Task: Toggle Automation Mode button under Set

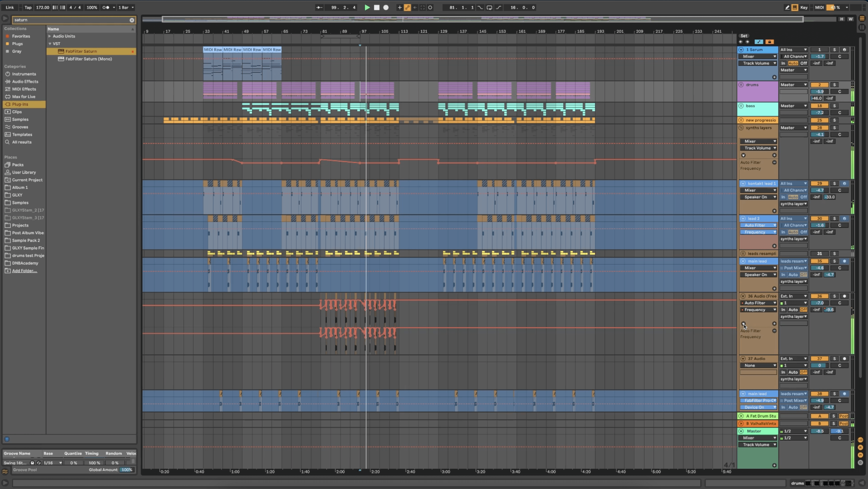Action: (759, 42)
